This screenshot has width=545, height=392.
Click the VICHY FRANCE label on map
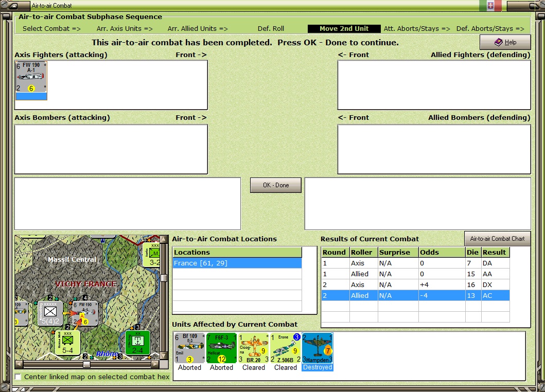[86, 284]
